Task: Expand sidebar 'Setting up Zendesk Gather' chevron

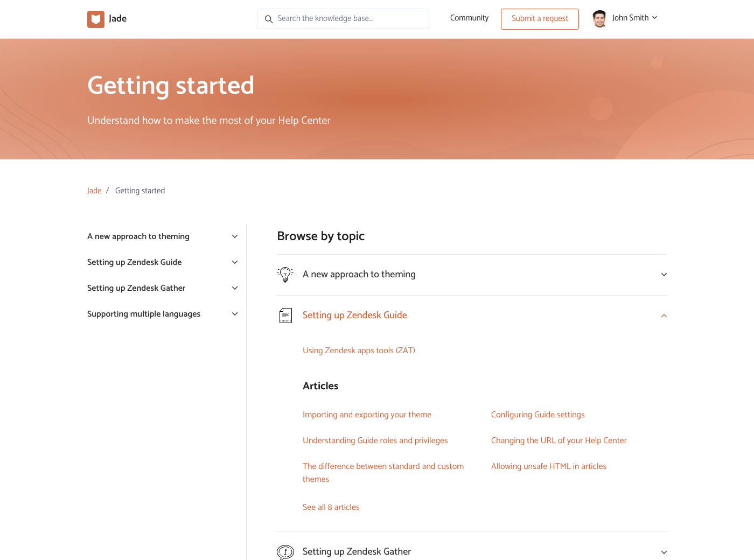Action: click(x=235, y=288)
